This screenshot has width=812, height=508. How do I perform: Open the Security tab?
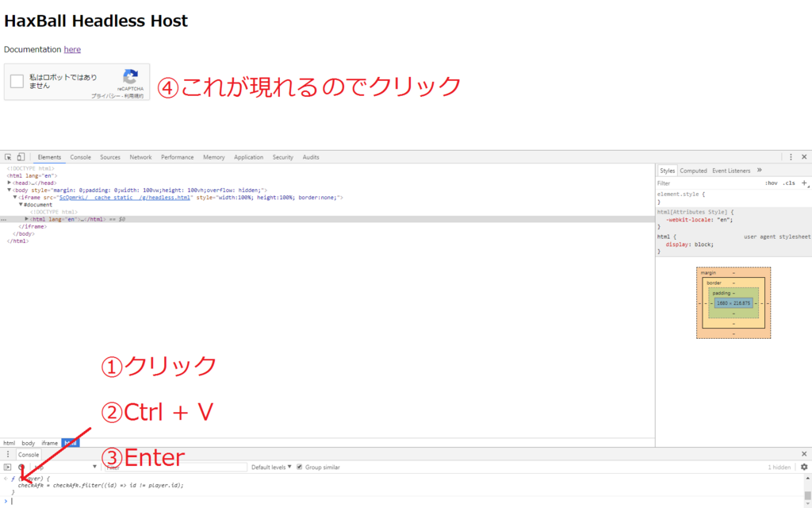pos(283,157)
